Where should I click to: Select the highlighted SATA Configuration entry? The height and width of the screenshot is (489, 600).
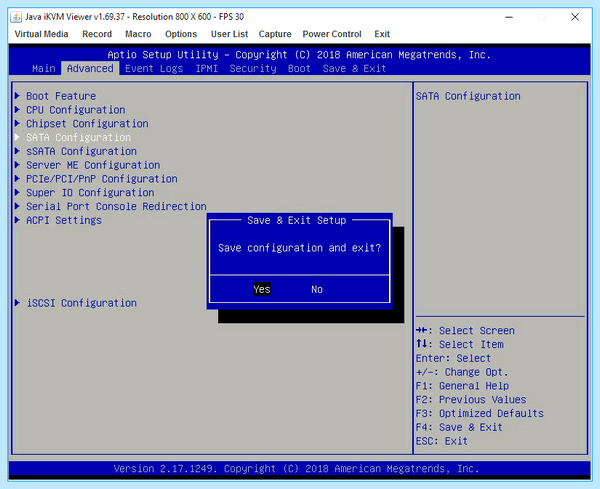click(x=78, y=137)
